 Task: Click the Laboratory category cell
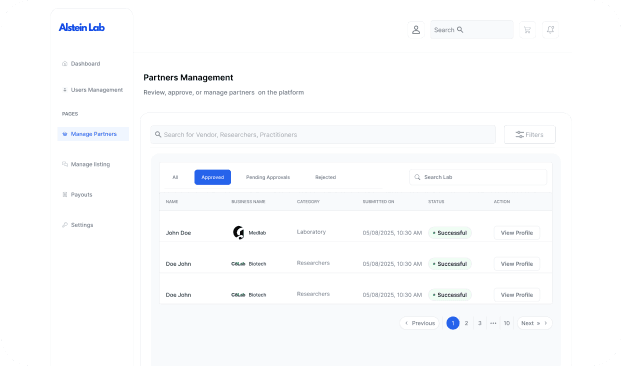click(x=311, y=232)
